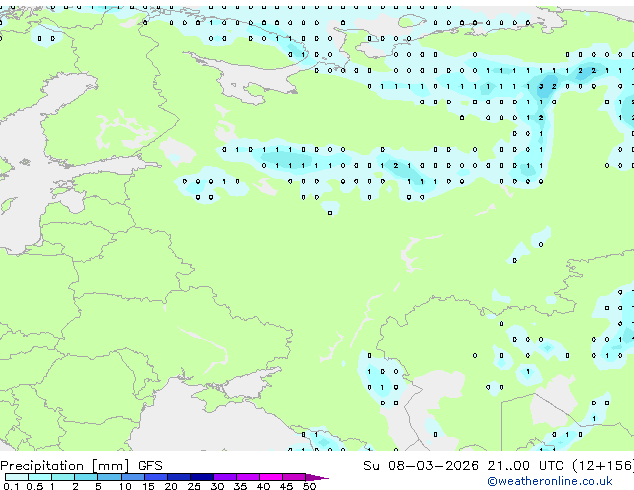Click the '40' legend scale label
This screenshot has width=634, height=490.
(x=263, y=486)
